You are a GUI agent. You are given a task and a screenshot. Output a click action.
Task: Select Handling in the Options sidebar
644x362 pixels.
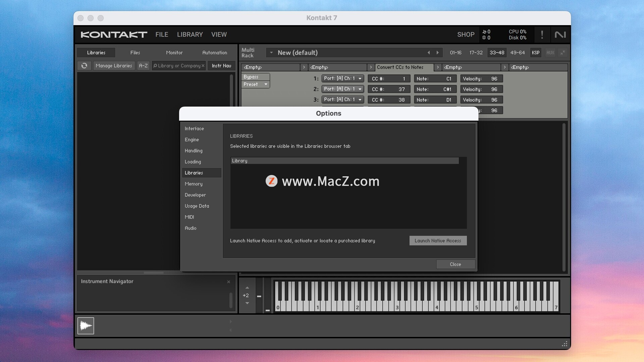point(202,151)
